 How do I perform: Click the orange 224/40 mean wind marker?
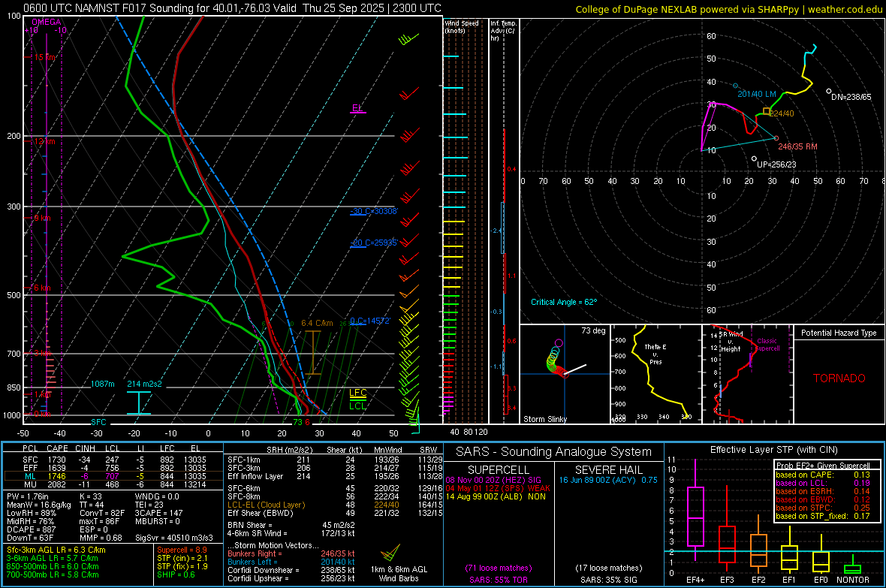point(766,111)
